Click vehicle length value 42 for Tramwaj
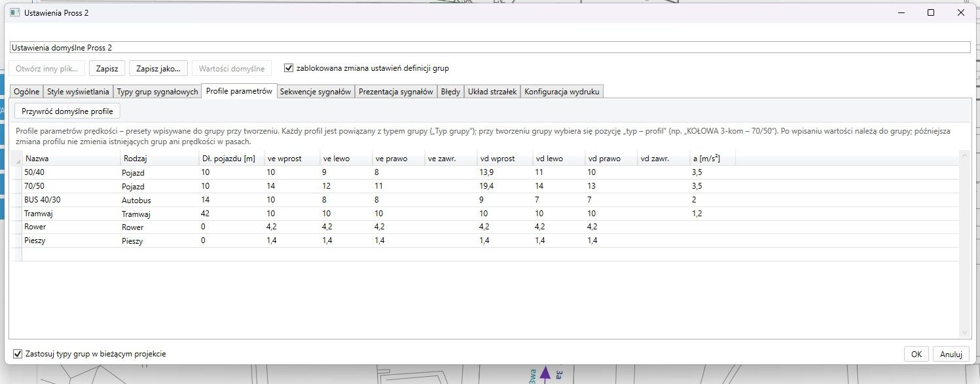This screenshot has height=384, width=980. (232, 214)
